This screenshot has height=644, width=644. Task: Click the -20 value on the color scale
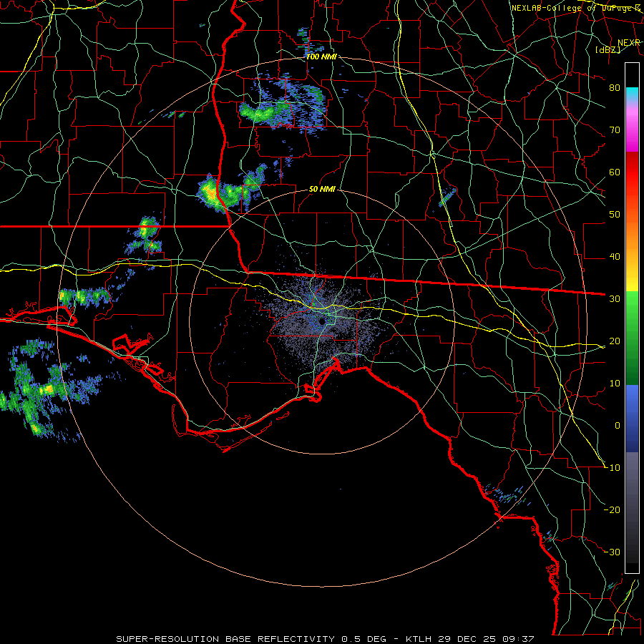pos(613,510)
